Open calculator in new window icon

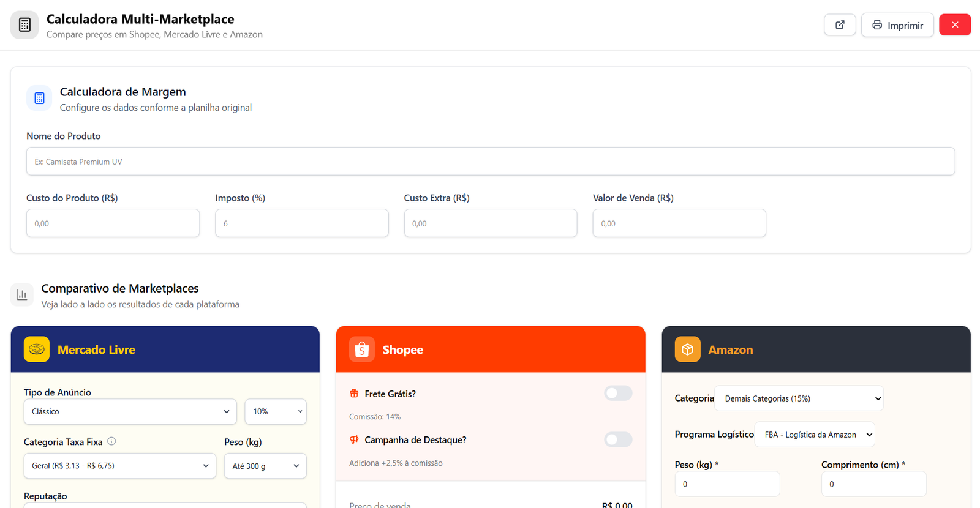tap(840, 25)
